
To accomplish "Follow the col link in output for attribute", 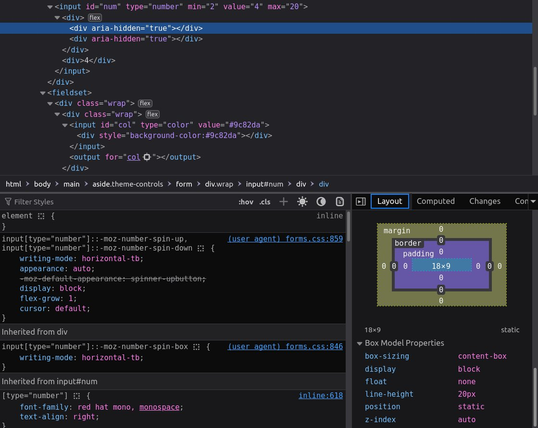I will click(133, 157).
